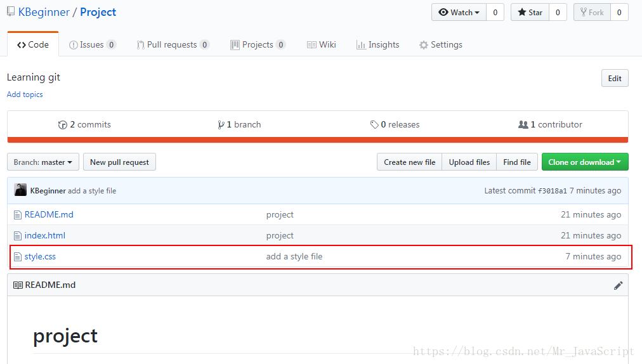This screenshot has height=364, width=642.
Task: View the Insights tab
Action: [377, 44]
